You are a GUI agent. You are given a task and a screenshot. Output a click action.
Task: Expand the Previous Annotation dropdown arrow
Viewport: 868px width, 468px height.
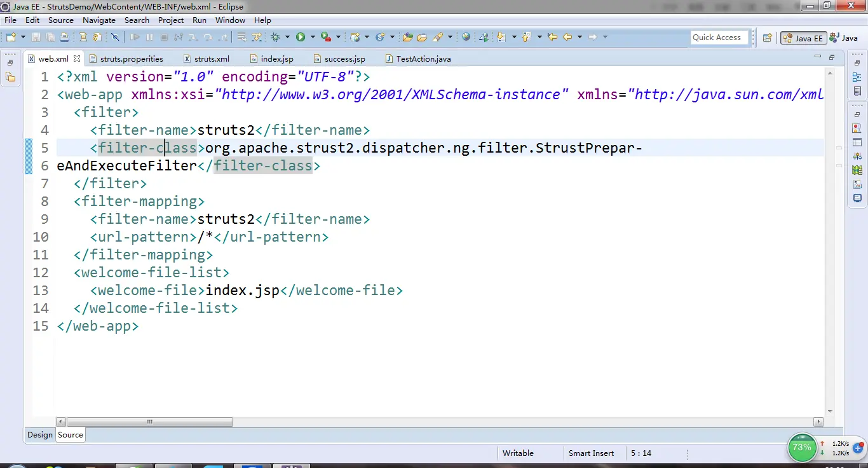[539, 37]
